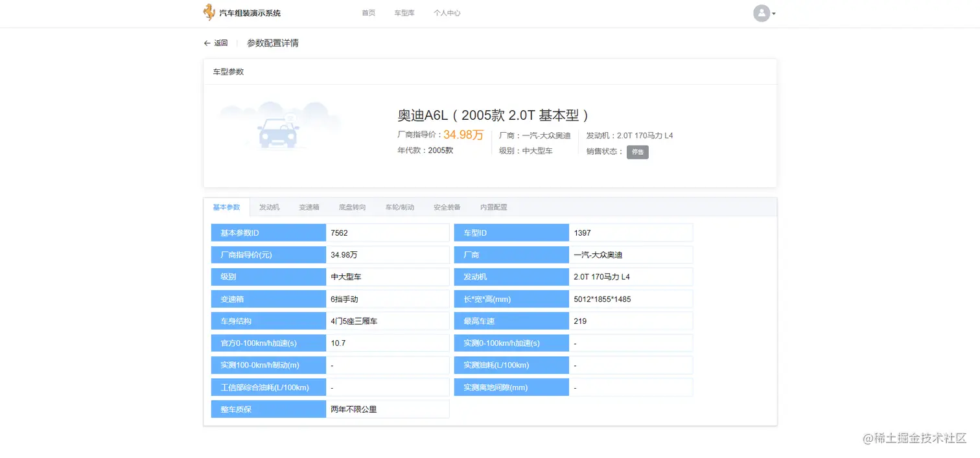Open 车型库 in navigation
This screenshot has width=980, height=458.
(x=404, y=13)
